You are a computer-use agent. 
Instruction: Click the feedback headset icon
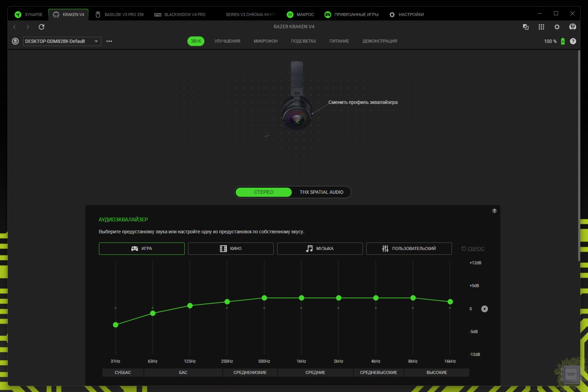(x=573, y=27)
